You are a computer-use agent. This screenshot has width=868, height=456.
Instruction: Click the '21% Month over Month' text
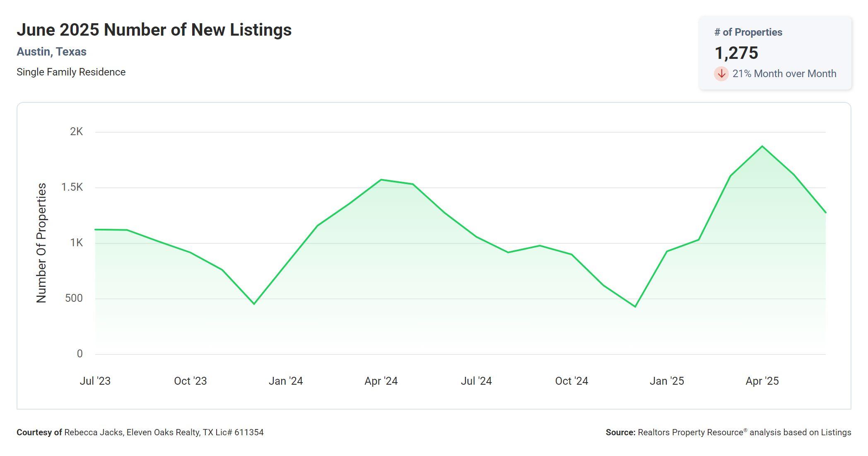[x=784, y=74]
